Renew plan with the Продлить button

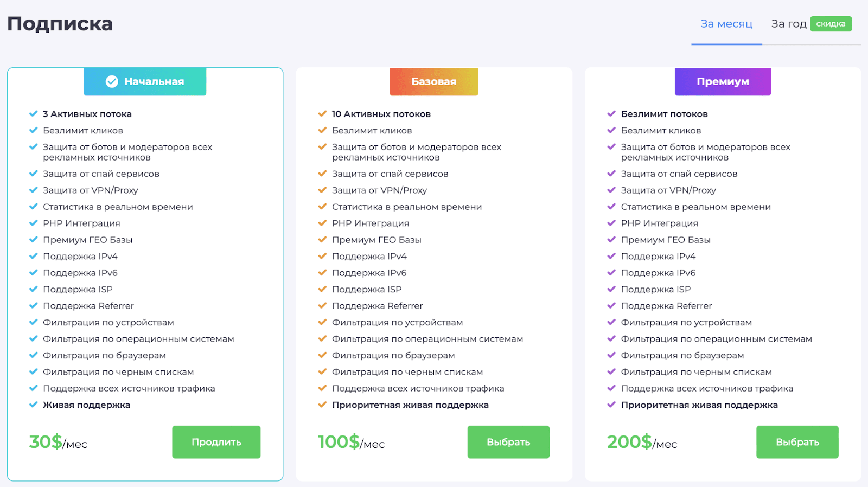click(x=216, y=442)
